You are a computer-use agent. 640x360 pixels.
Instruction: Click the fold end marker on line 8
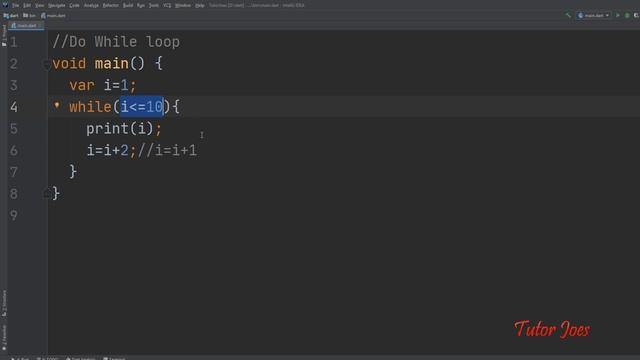47,194
